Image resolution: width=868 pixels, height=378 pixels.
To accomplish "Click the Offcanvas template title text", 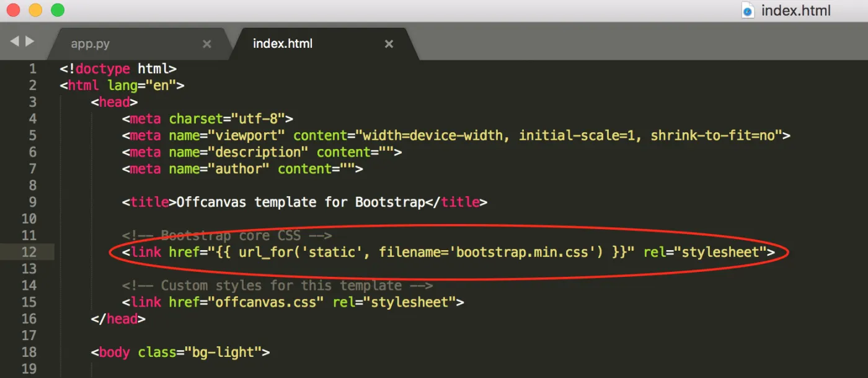I will point(301,202).
